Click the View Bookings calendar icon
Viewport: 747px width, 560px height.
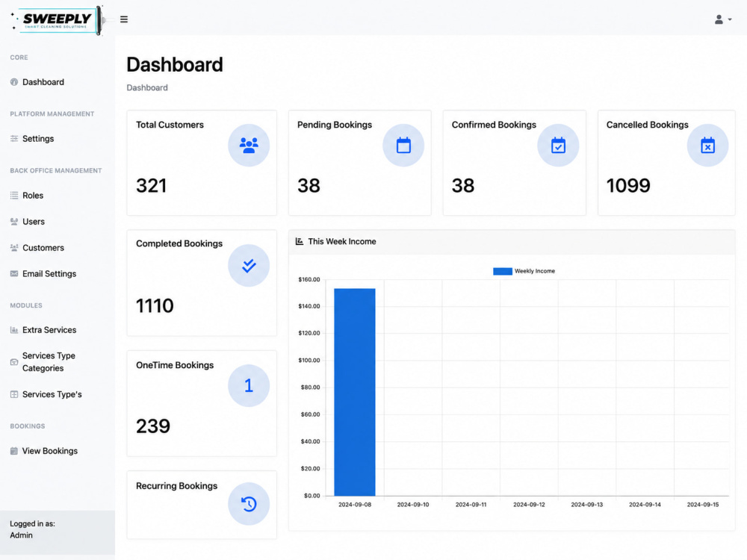click(x=13, y=451)
